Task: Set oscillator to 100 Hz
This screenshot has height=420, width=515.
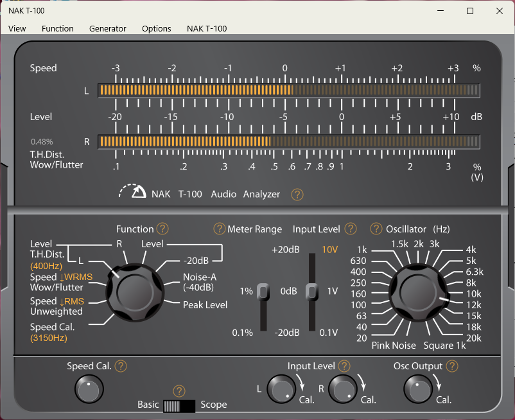Action: click(358, 305)
